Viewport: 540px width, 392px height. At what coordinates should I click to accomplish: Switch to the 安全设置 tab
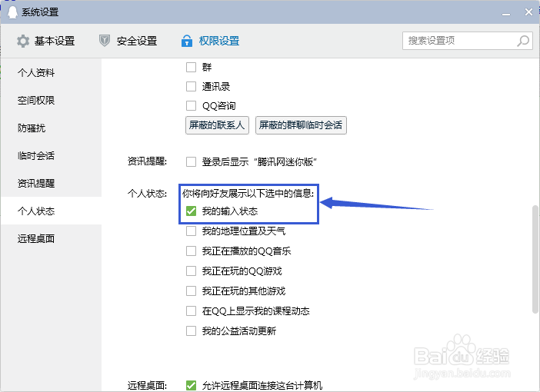click(x=128, y=41)
